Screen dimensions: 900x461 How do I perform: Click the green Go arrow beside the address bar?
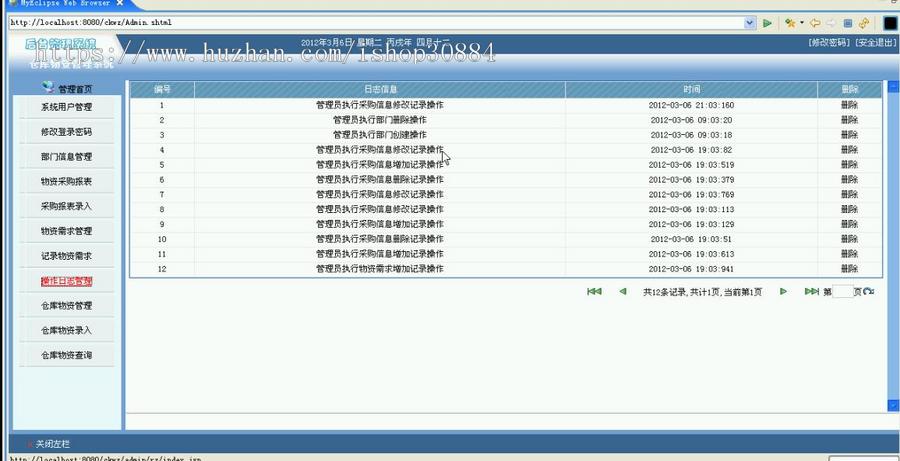point(767,23)
